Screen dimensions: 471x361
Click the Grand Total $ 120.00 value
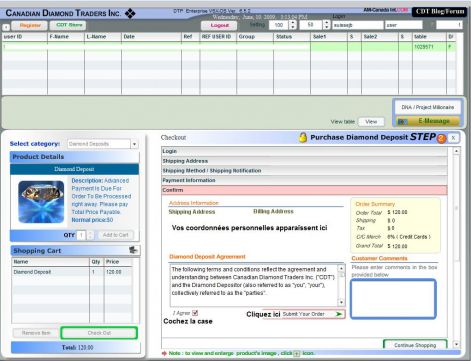(397, 246)
